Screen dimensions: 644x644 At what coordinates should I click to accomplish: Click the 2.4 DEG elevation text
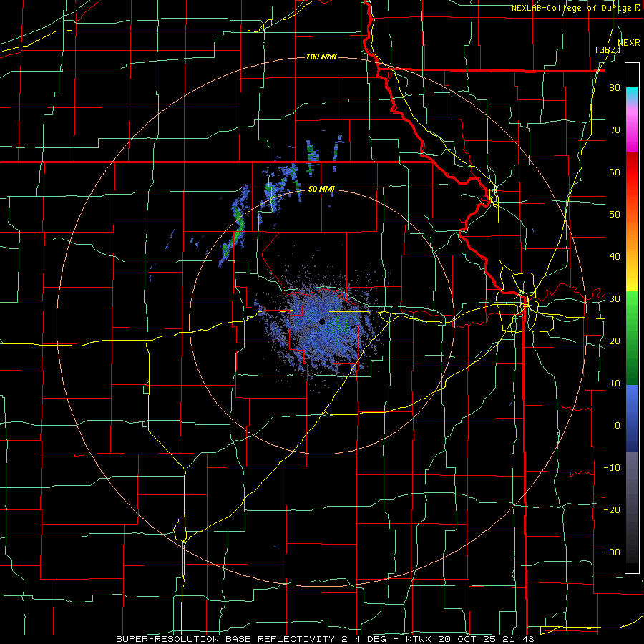coord(365,639)
